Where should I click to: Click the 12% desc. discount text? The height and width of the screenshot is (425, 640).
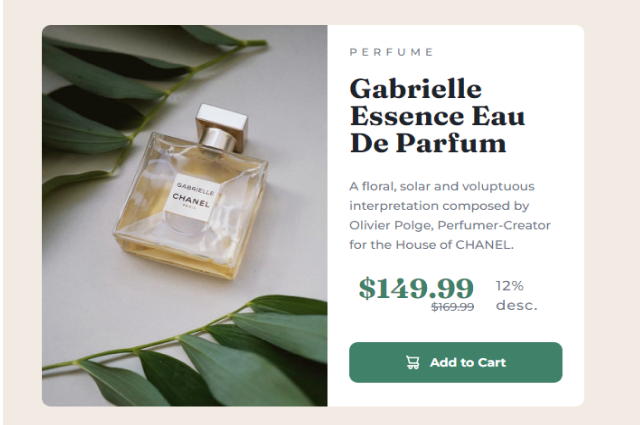[516, 296]
